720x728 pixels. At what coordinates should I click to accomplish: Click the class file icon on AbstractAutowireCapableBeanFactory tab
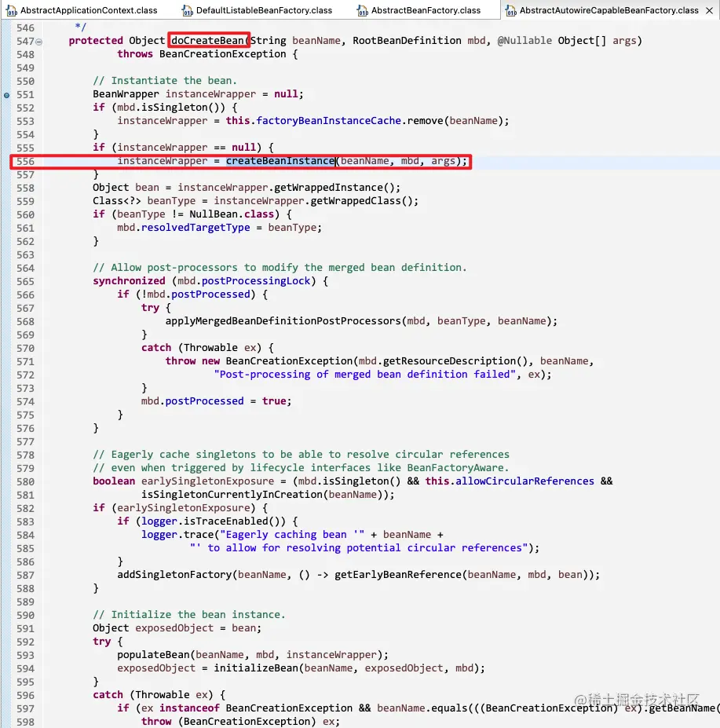[x=510, y=11]
